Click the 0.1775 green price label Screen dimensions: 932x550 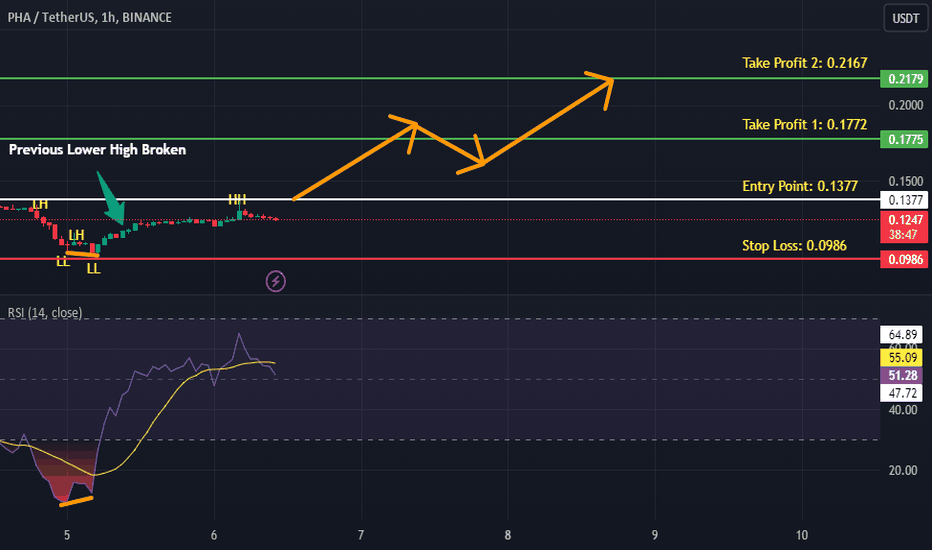(904, 139)
